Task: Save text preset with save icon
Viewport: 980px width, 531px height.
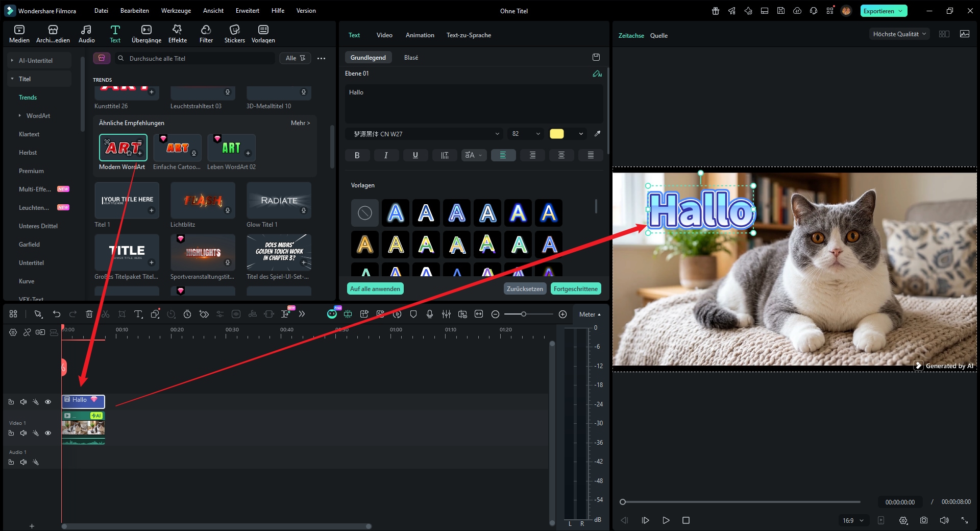Action: (x=596, y=57)
